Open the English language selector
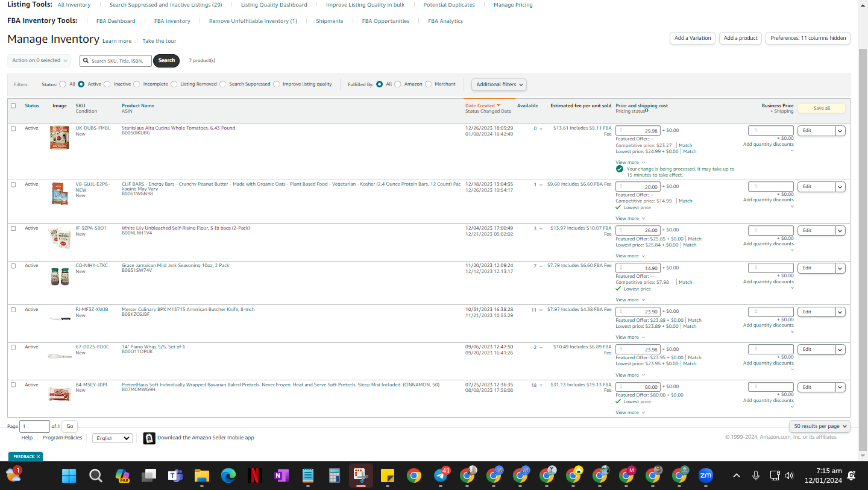 click(x=113, y=438)
